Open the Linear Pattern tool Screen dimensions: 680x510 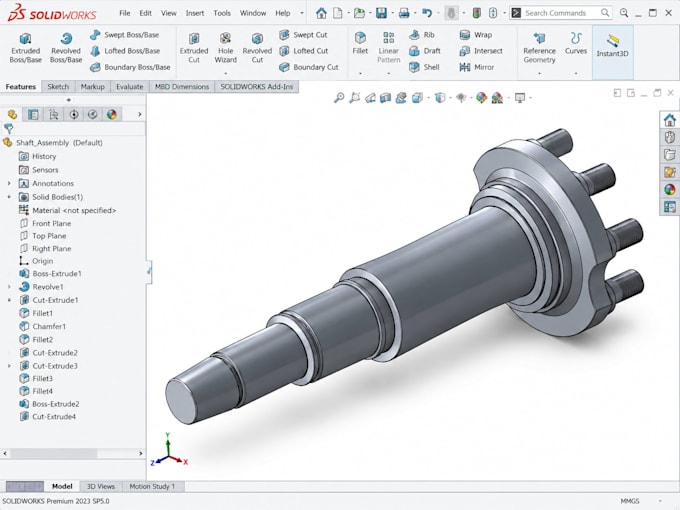tap(389, 47)
